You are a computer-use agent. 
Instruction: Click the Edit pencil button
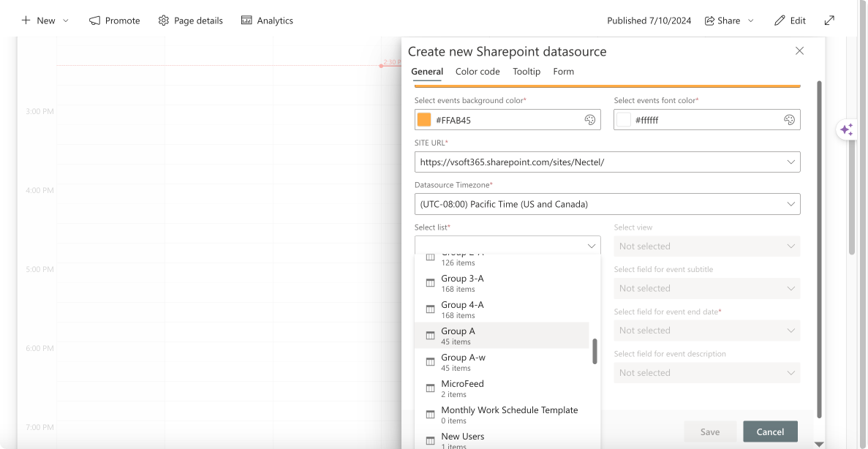790,20
